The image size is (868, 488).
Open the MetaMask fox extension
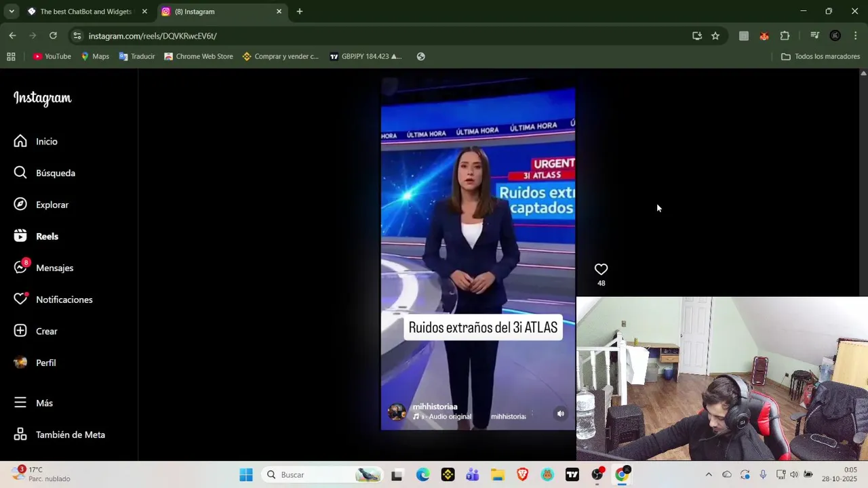coord(764,36)
